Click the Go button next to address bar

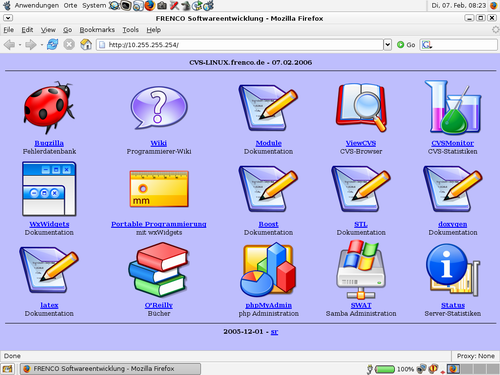[x=406, y=45]
